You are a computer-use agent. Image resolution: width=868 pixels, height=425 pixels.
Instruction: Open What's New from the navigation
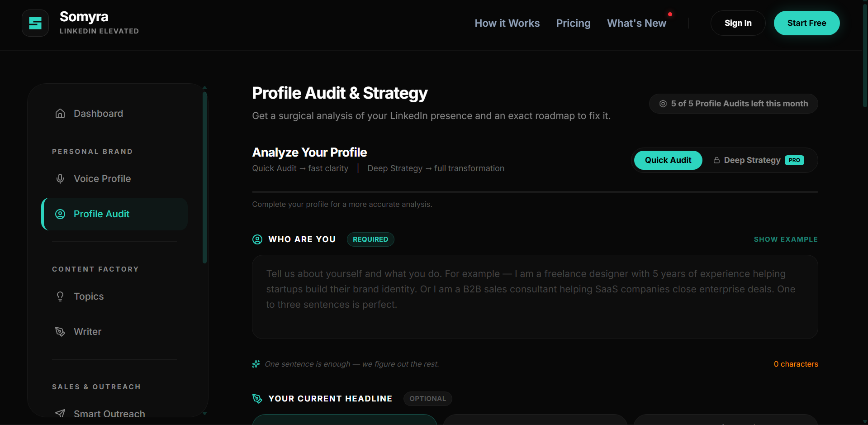click(636, 23)
